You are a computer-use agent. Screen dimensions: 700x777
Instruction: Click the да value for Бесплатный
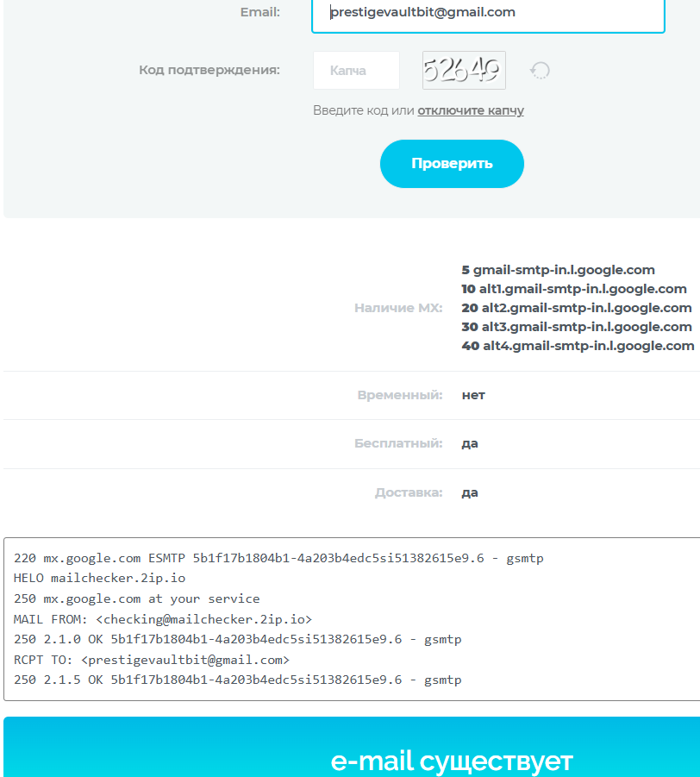click(470, 443)
